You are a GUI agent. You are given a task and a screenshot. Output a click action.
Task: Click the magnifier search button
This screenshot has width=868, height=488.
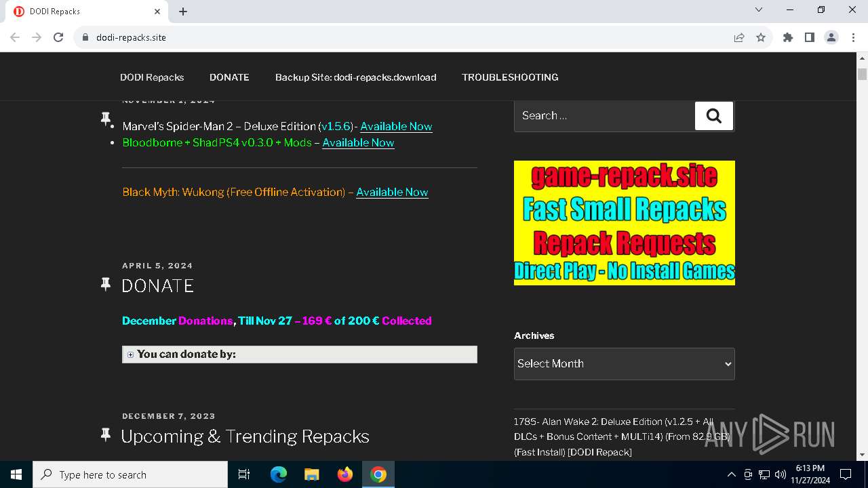(x=714, y=116)
